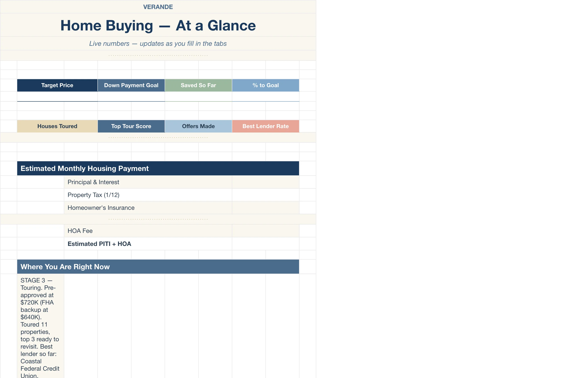588x378 pixels.
Task: Select the Estimated PITI + HOA label
Action: [148, 244]
